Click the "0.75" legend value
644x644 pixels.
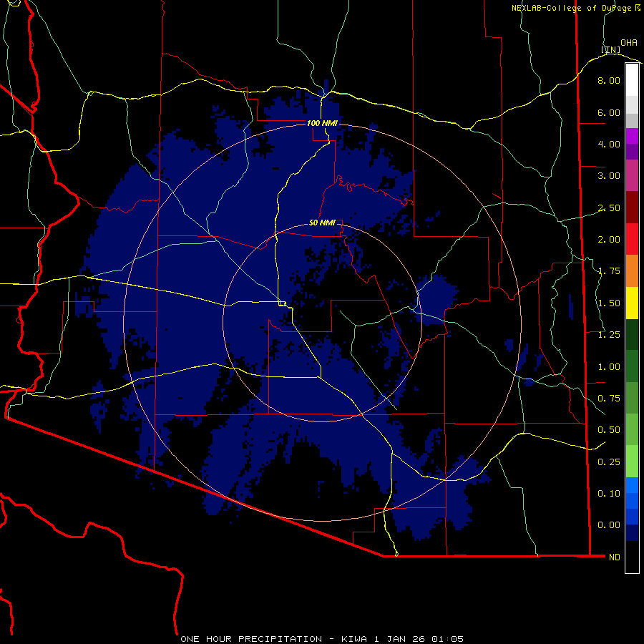click(609, 399)
